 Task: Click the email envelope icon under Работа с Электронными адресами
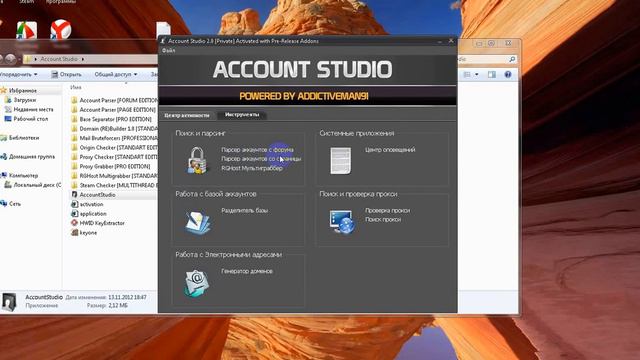click(x=197, y=283)
